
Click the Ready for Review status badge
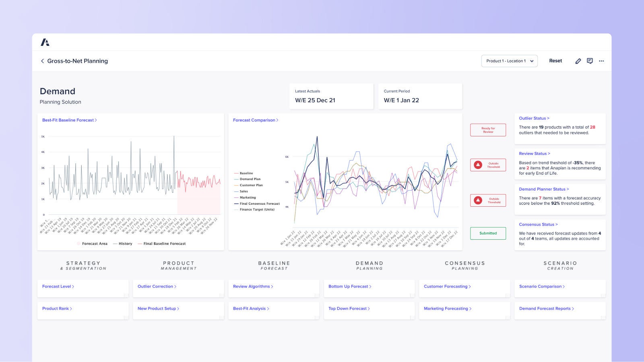[x=488, y=130]
